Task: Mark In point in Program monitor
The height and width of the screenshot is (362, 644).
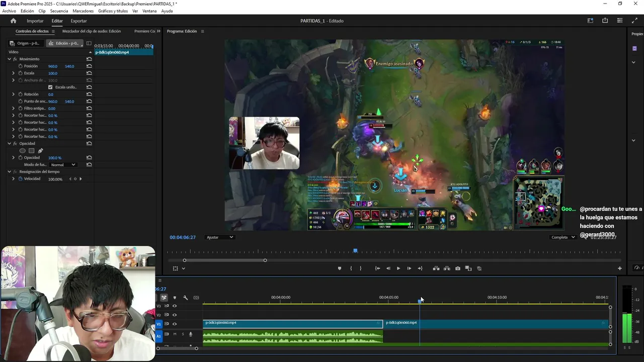Action: click(351, 268)
